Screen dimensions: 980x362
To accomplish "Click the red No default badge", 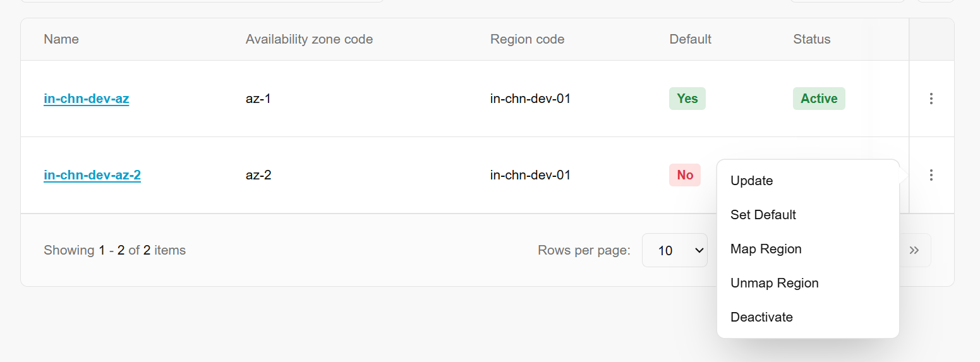I will [685, 175].
